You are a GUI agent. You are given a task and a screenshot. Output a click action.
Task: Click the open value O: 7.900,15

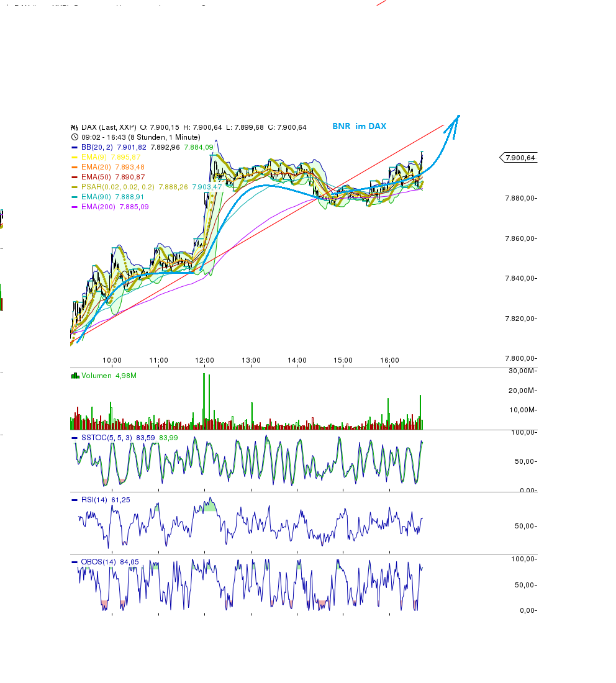pos(160,127)
